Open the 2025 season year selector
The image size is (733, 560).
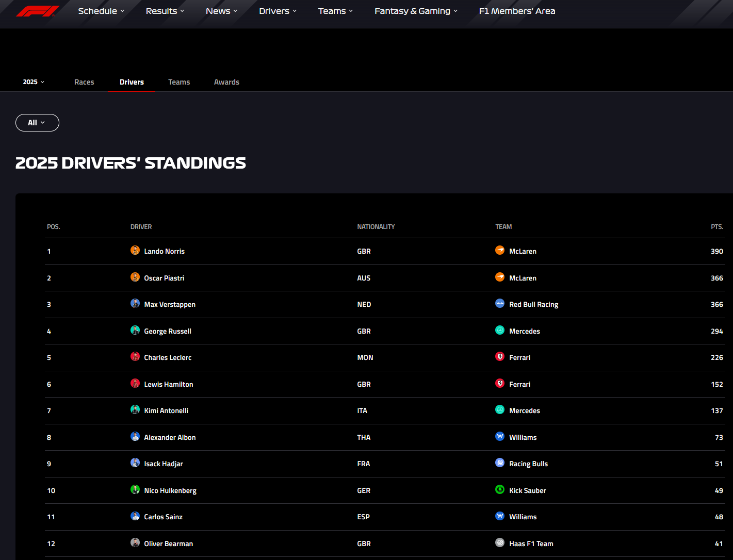[34, 82]
